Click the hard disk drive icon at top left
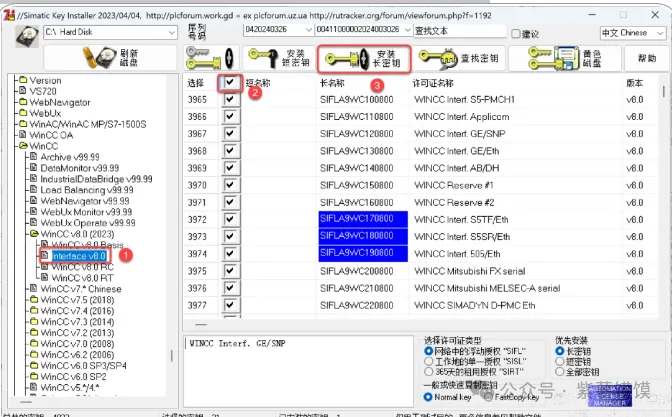Image resolution: width=672 pixels, height=417 pixels. point(25,33)
